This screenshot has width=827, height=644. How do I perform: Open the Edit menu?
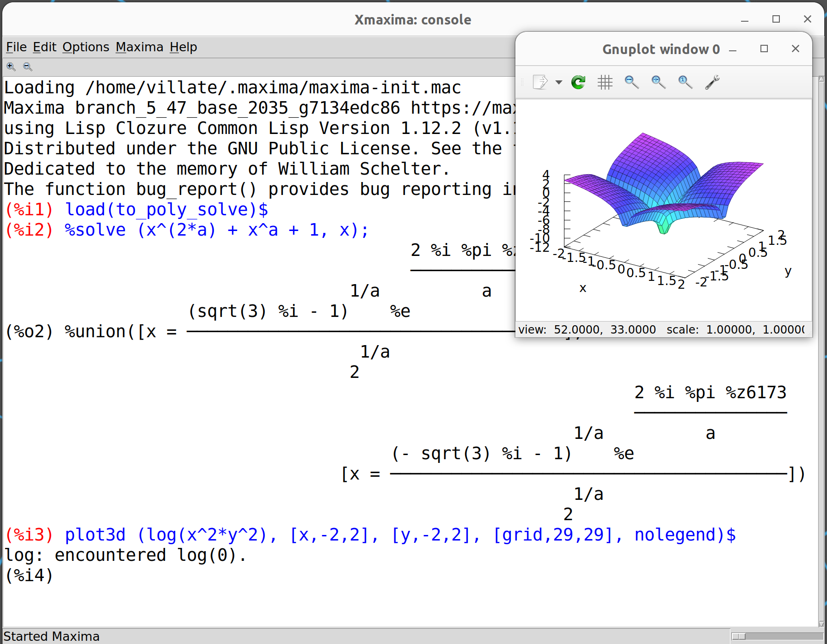point(44,47)
